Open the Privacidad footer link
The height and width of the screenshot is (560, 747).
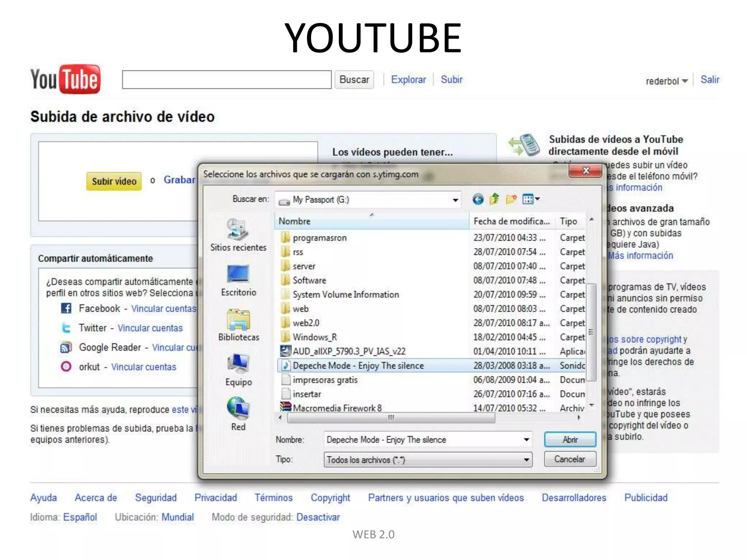(216, 498)
